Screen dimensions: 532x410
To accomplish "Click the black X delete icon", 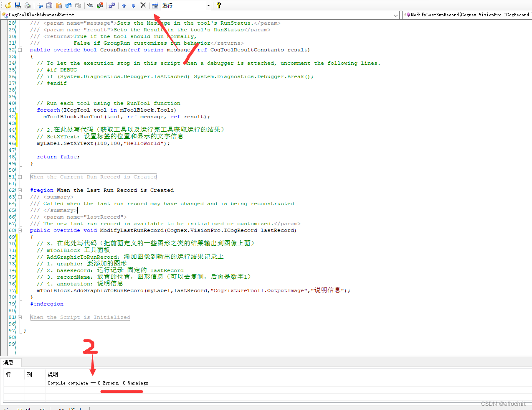I will point(143,5).
